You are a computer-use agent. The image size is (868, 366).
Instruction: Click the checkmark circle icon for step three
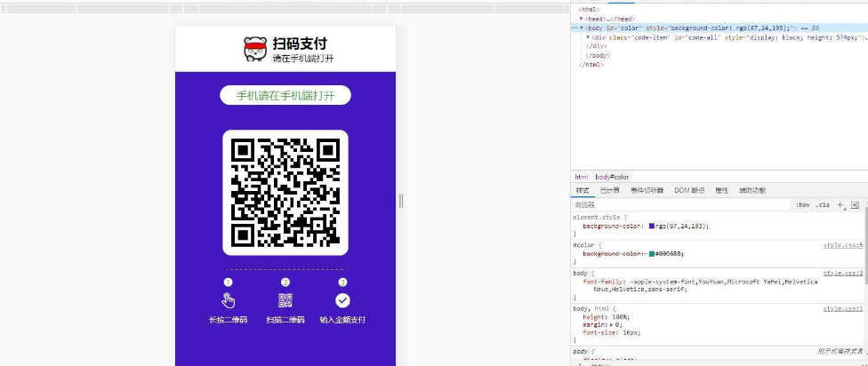coord(342,300)
